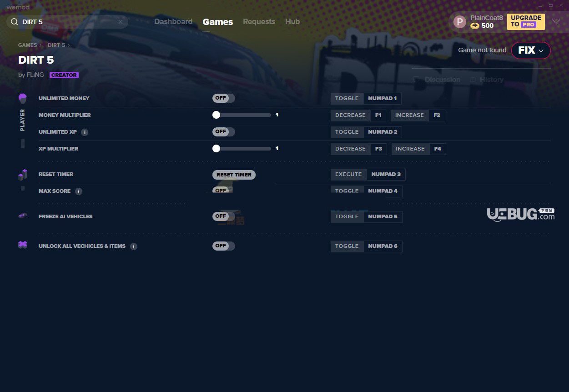Click the PlainCoat8 username text
The width and height of the screenshot is (569, 392).
pyautogui.click(x=487, y=18)
